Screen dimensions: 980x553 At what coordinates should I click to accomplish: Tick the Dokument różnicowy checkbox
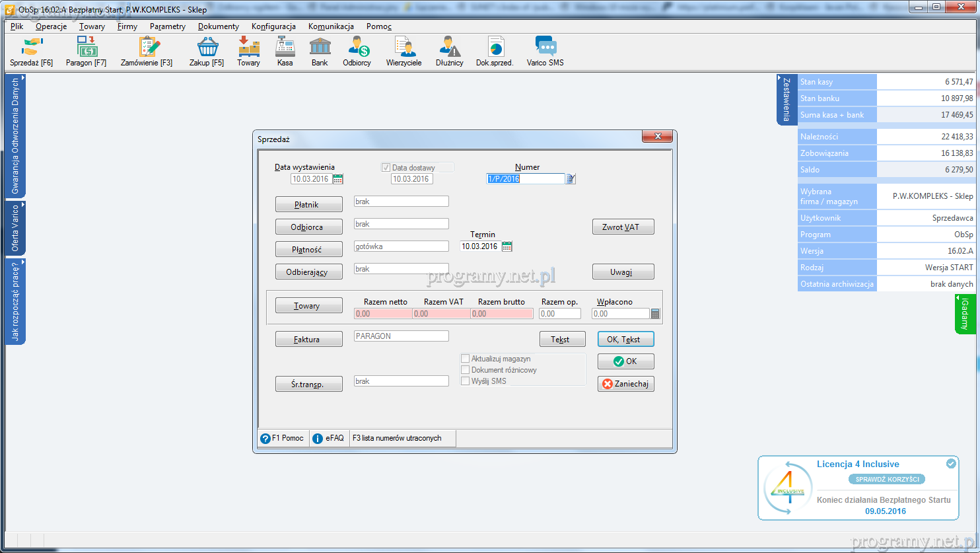(x=466, y=370)
